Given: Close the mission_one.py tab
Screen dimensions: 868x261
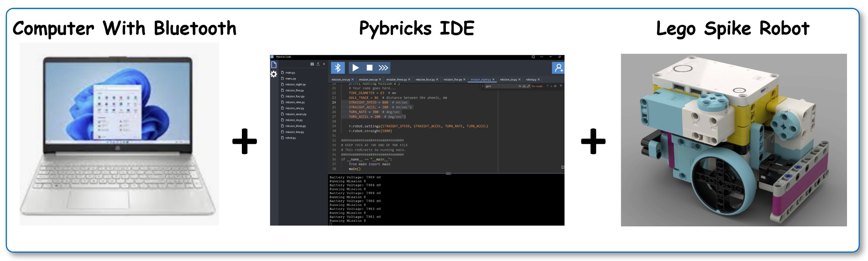Looking at the screenshot, I should [x=352, y=79].
